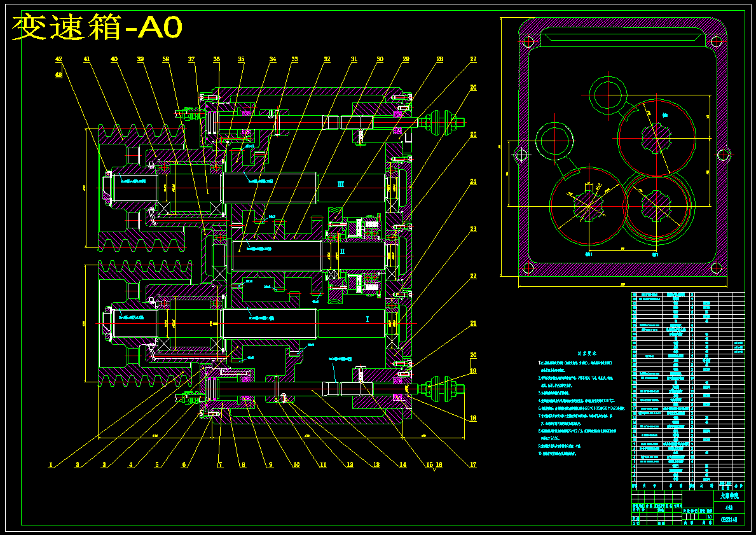This screenshot has height=535, width=756.
Task: Select part balloon number 32
Action: pos(327,59)
